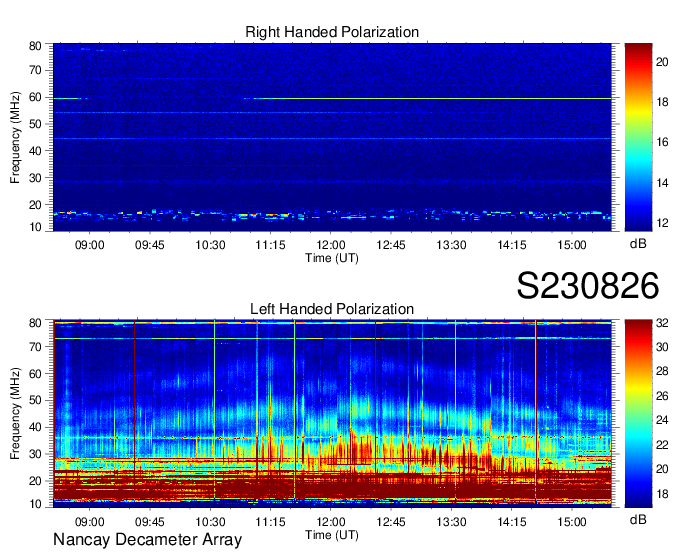Screen dimensions: 680x552
Task: Click the 50 MHz tick label on the left-handed plot
Action: (35, 400)
